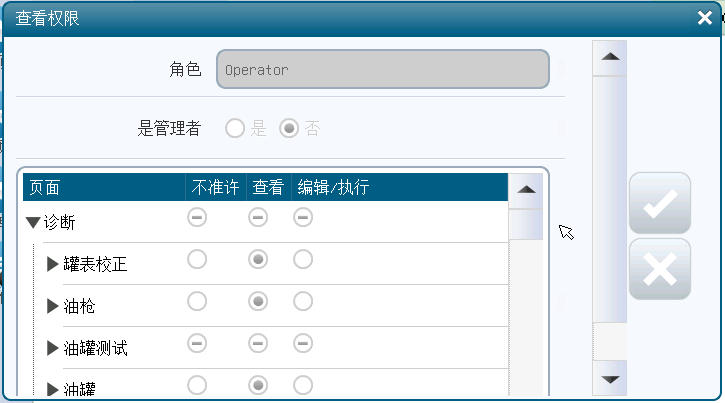
Task: Select 查看 for 罐表校正
Action: (x=258, y=260)
